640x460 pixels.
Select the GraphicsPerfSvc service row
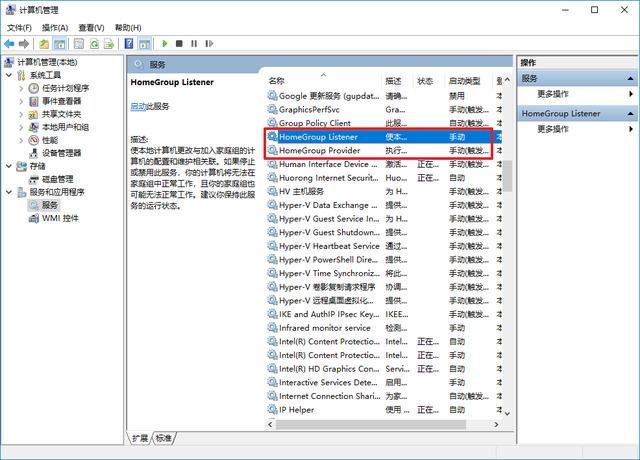(384, 109)
